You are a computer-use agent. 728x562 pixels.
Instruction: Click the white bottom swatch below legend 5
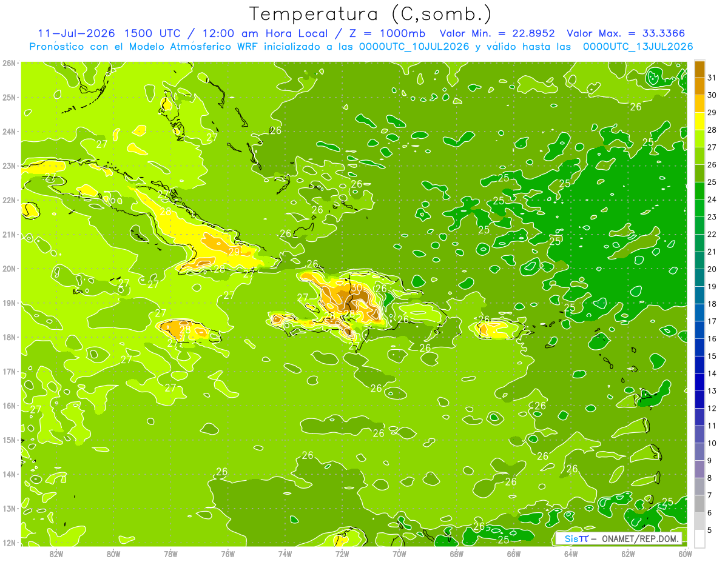[699, 539]
